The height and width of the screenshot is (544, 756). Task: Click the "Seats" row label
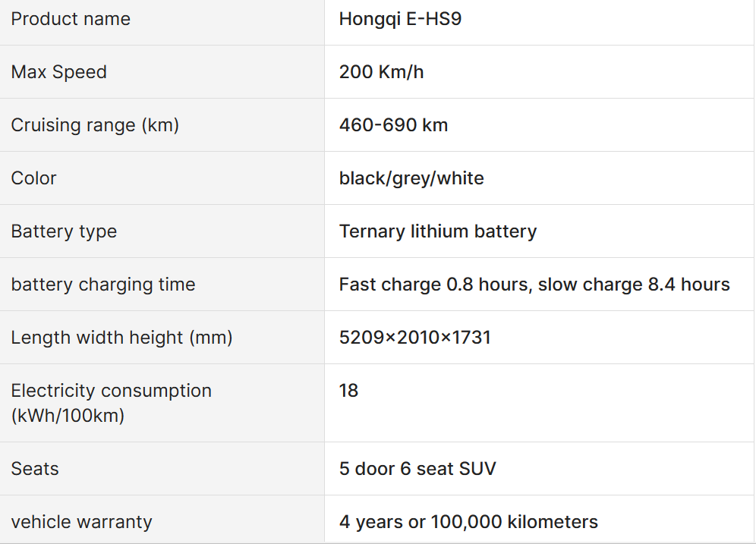tap(35, 469)
